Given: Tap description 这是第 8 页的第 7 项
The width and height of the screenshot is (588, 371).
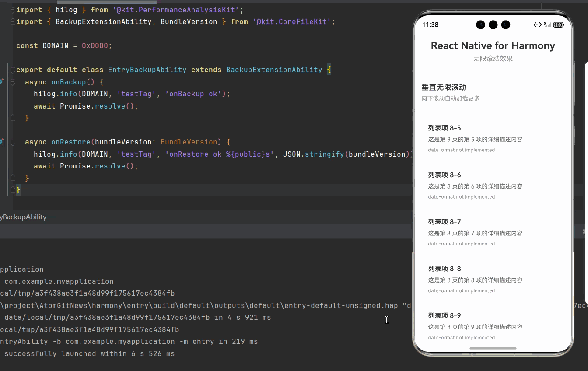Looking at the screenshot, I should pyautogui.click(x=475, y=233).
